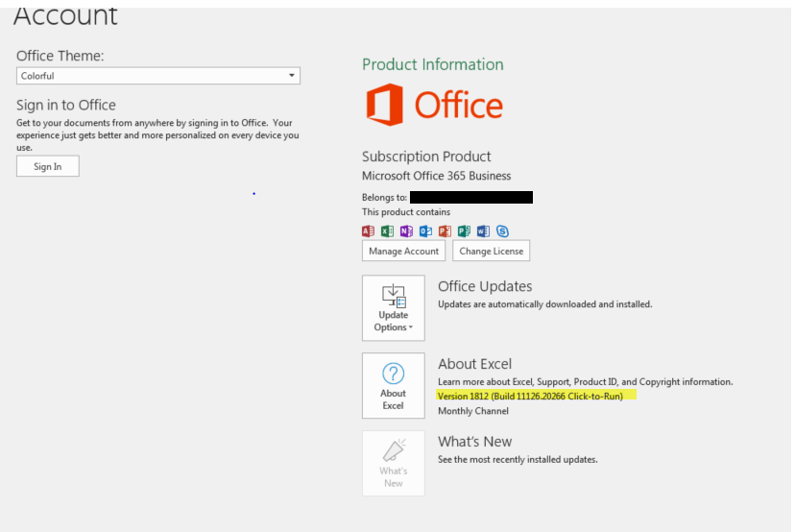Click the Outlook app icon

(425, 231)
